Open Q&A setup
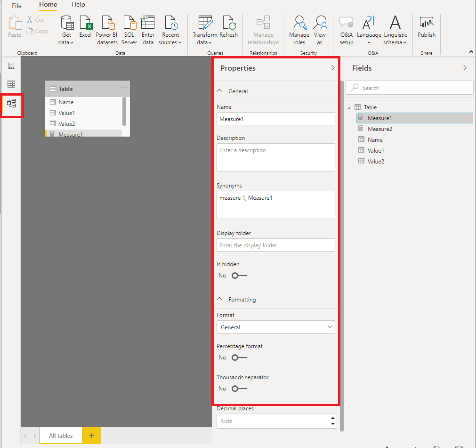Viewport: 476px width, 448px height. click(347, 30)
